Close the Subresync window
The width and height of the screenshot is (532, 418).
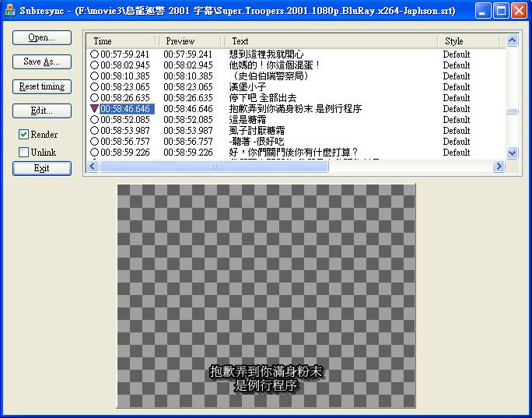tap(519, 11)
